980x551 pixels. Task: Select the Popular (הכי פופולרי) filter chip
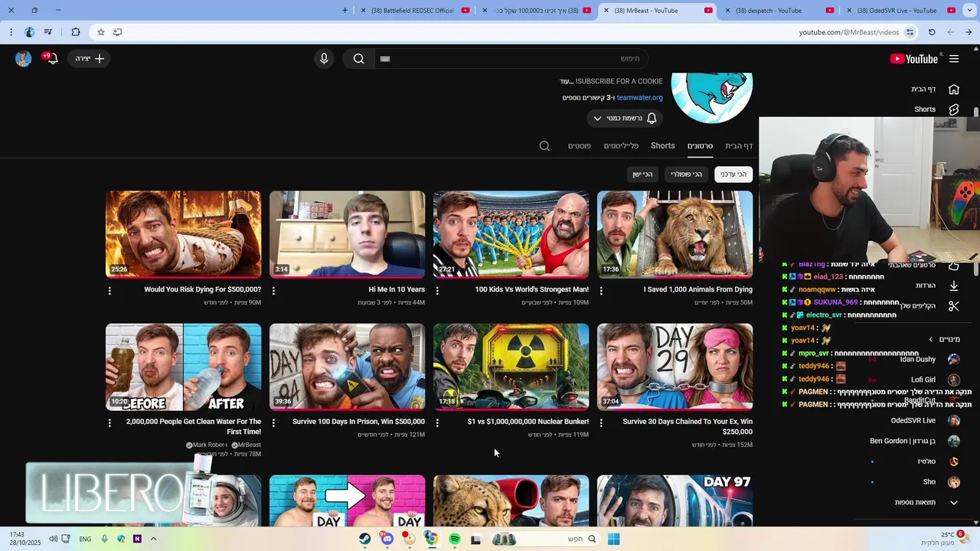click(686, 174)
